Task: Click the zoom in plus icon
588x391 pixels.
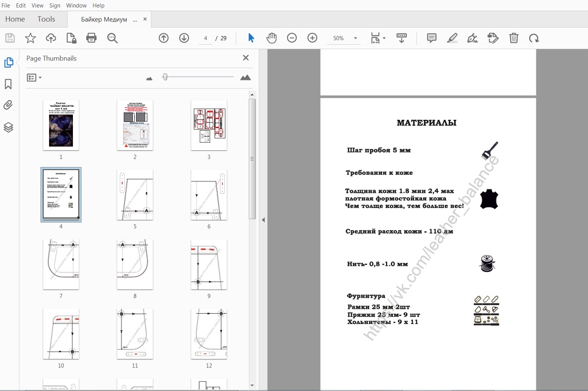Action: point(312,38)
